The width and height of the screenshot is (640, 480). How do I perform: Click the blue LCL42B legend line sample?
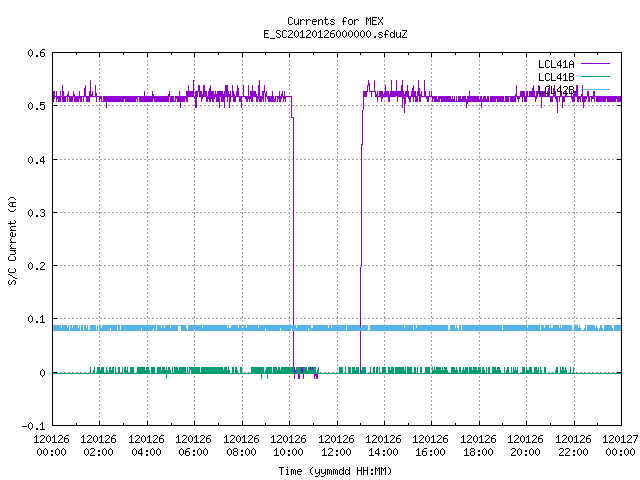pos(596,89)
